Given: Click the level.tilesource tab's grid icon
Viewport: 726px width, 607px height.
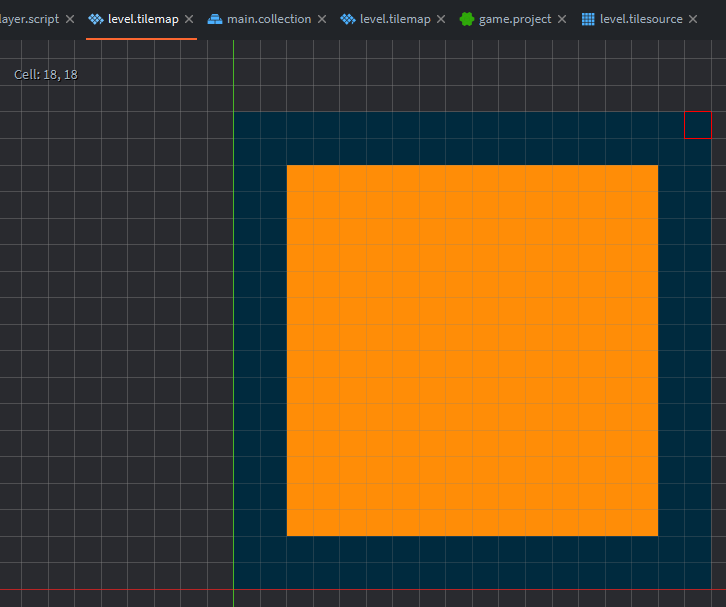Looking at the screenshot, I should point(588,19).
